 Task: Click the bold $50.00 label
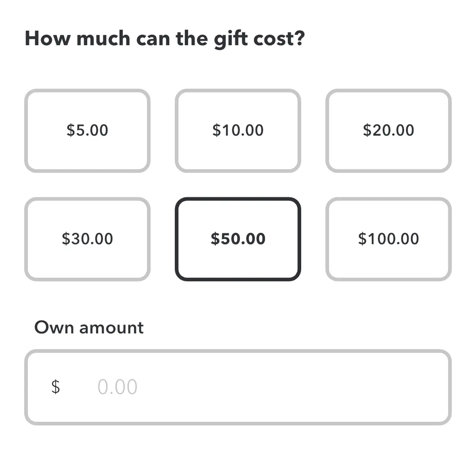tap(238, 239)
